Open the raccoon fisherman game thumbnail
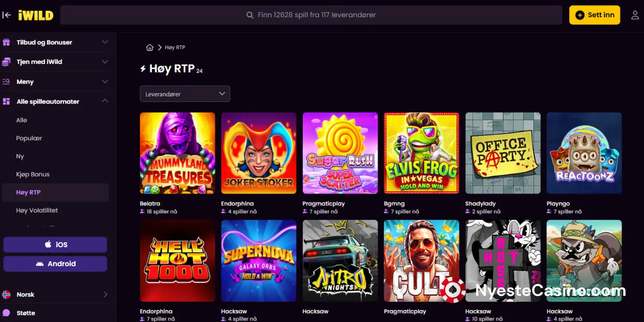This screenshot has height=322, width=644. (584, 261)
